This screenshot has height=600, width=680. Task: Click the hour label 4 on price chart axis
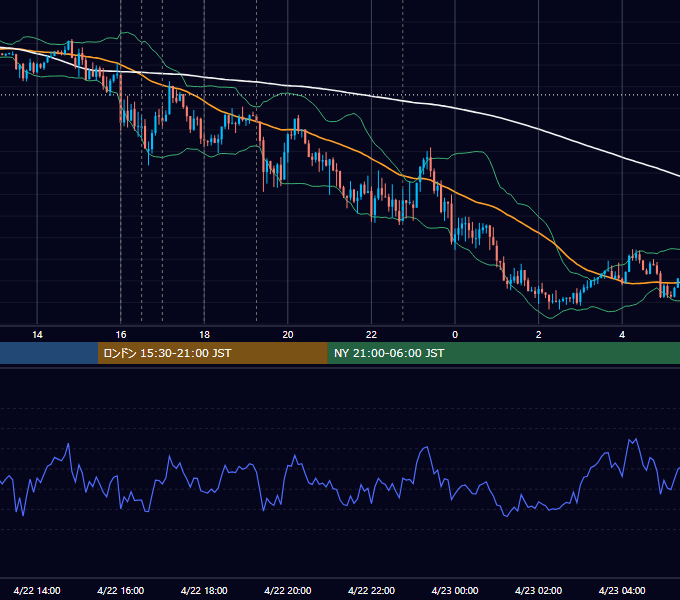pos(622,334)
